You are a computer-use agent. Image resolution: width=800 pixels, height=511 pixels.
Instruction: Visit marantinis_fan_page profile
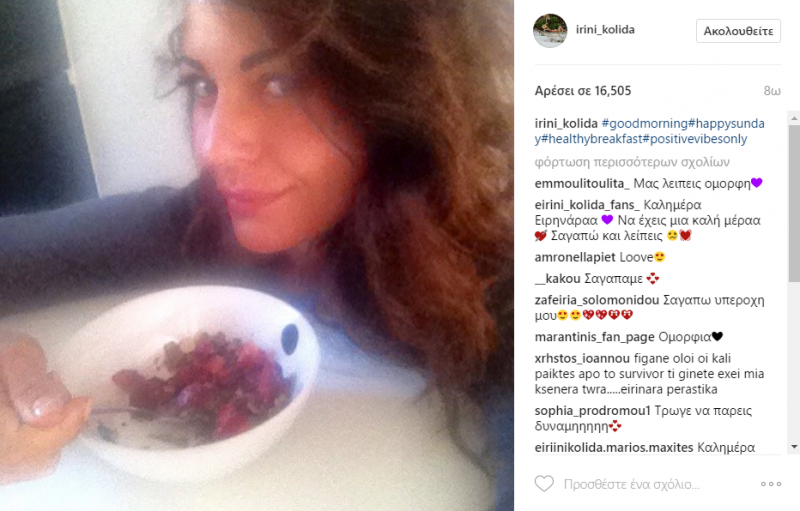point(594,337)
